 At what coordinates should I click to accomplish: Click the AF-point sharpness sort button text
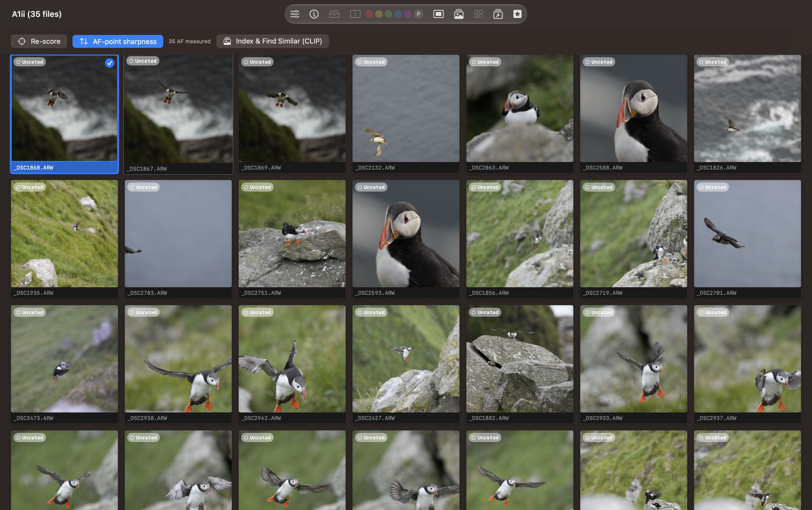click(x=125, y=41)
